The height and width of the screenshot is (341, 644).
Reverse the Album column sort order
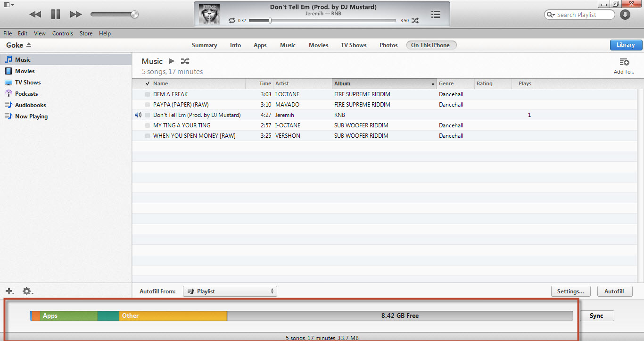[384, 83]
